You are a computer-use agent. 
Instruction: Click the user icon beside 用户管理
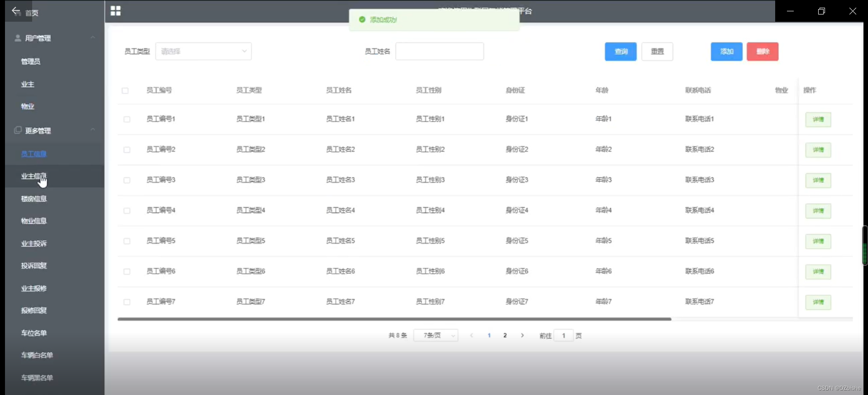coord(18,38)
